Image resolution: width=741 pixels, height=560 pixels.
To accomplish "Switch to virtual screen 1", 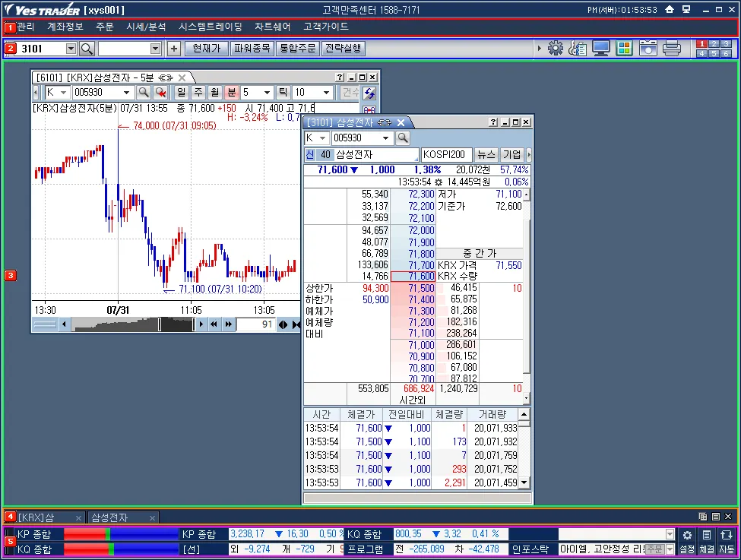I will pos(701,44).
